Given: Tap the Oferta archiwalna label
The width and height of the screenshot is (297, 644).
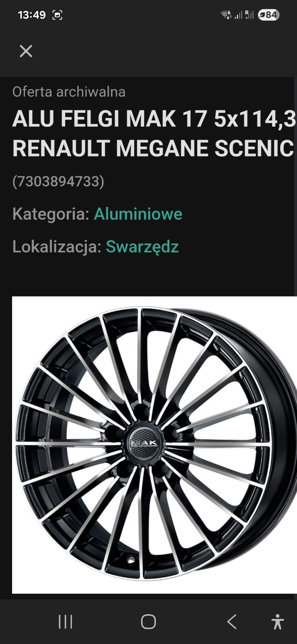Looking at the screenshot, I should point(69,92).
